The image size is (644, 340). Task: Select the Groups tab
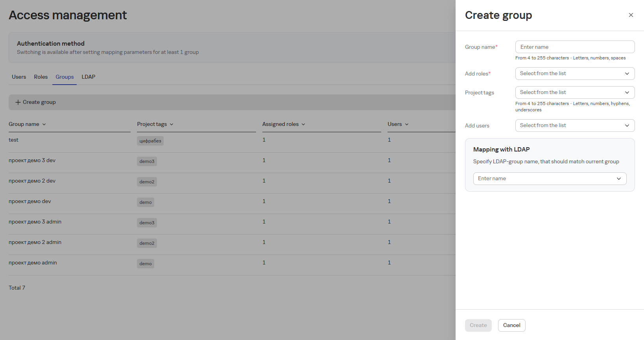coord(65,77)
